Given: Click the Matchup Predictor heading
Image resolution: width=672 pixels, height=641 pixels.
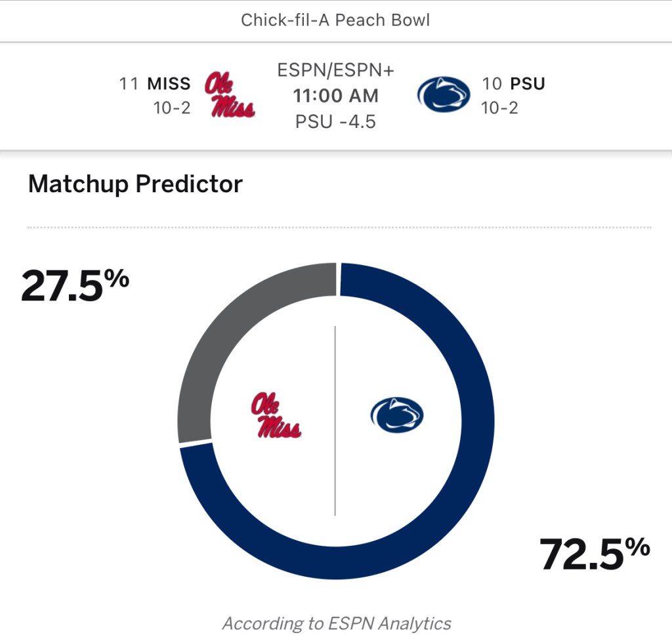Looking at the screenshot, I should coord(135,184).
